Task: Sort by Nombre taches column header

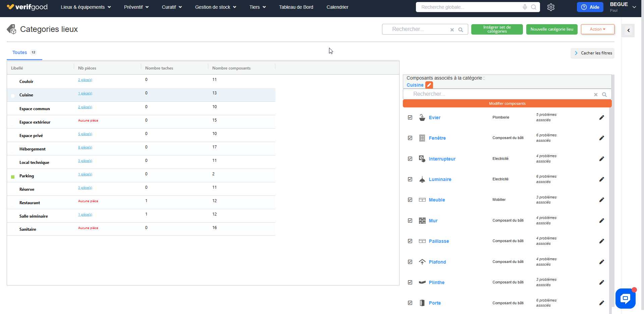Action: click(159, 68)
